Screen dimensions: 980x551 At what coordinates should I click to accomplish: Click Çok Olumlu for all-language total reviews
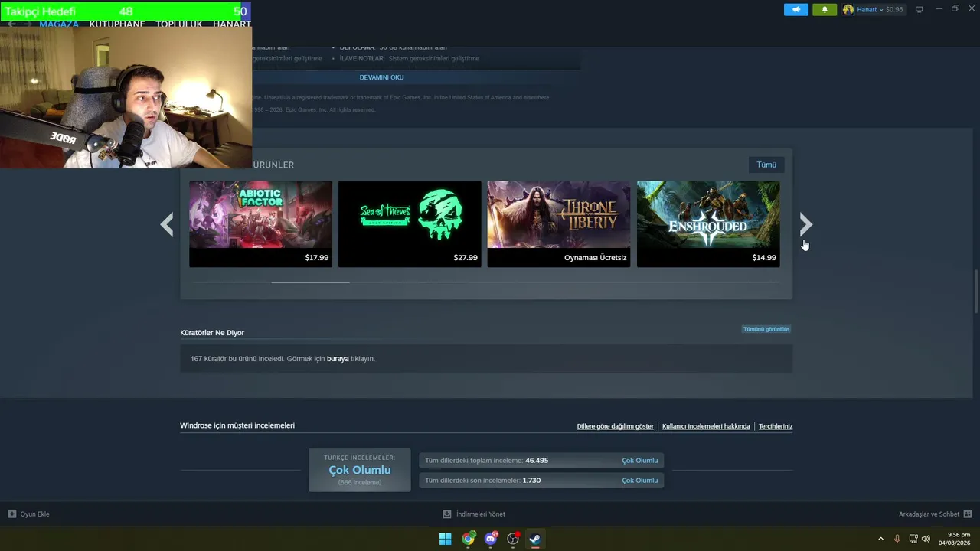click(x=639, y=461)
